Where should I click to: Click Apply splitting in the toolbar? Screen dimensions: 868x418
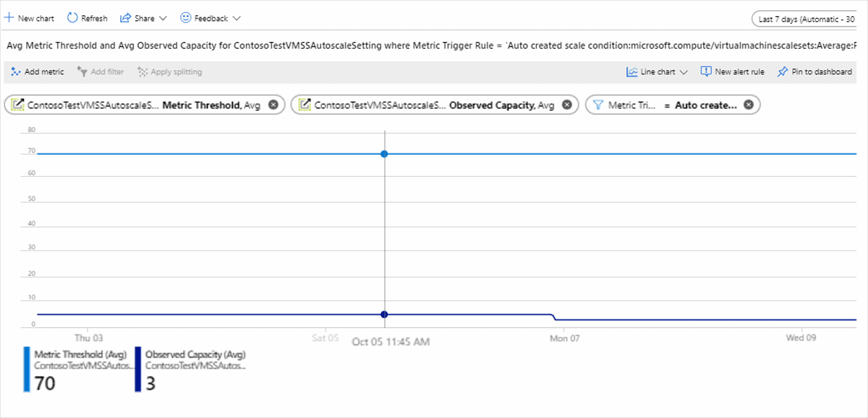coord(170,72)
